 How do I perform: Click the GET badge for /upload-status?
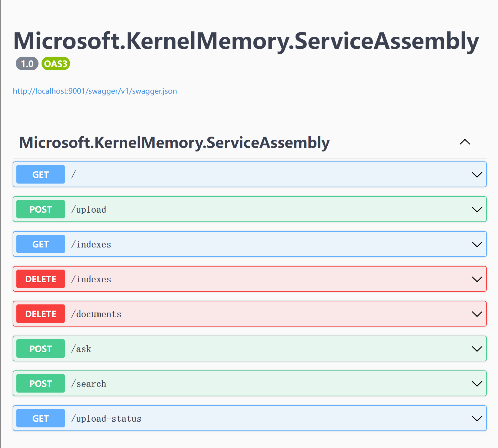click(41, 418)
